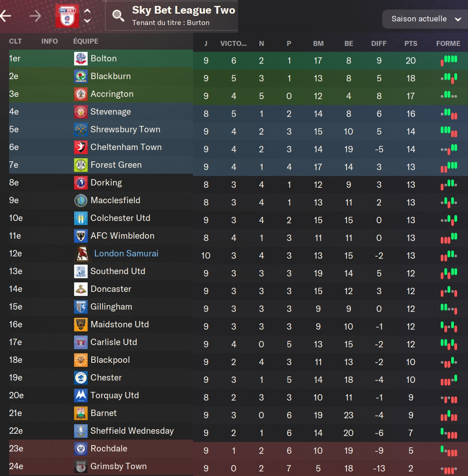Click the London Samurai club badge
Viewport: 468px width, 476px height.
(82, 254)
